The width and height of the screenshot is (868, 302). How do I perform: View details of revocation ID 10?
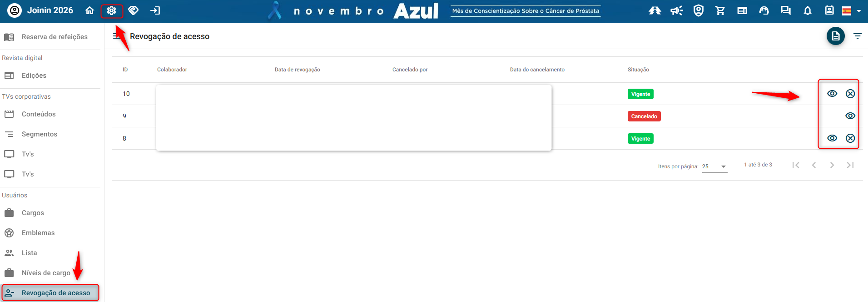pyautogui.click(x=832, y=94)
